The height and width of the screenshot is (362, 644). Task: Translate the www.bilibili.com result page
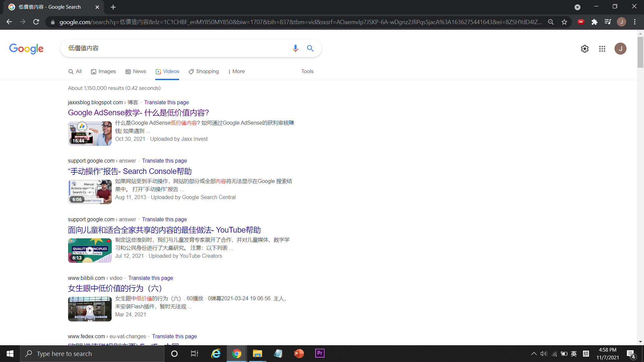151,278
